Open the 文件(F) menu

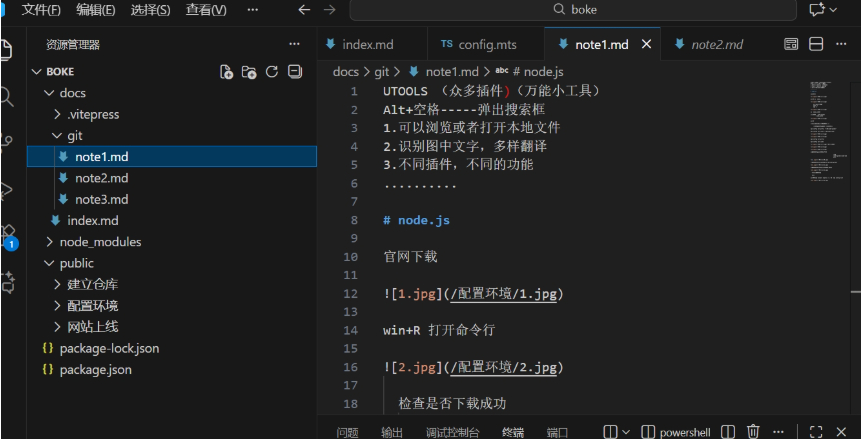point(41,10)
